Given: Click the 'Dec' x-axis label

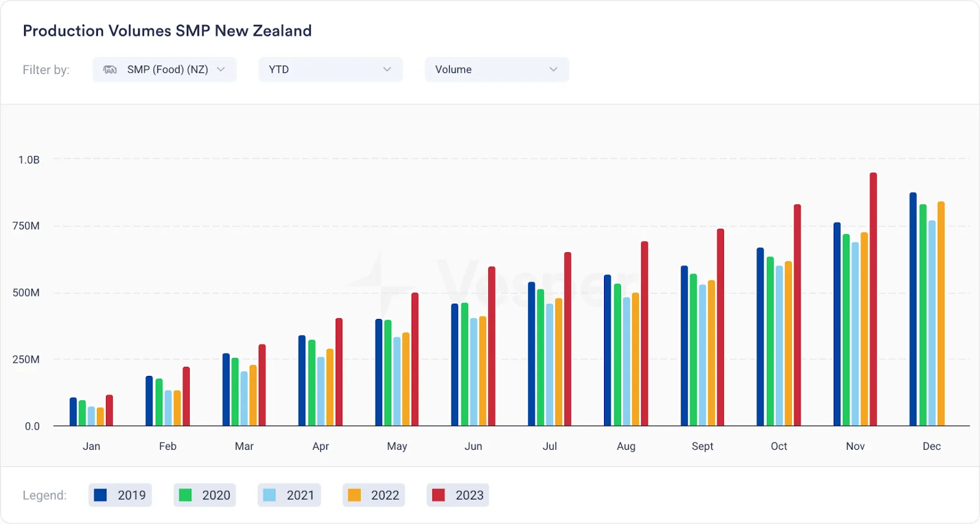Looking at the screenshot, I should point(932,446).
